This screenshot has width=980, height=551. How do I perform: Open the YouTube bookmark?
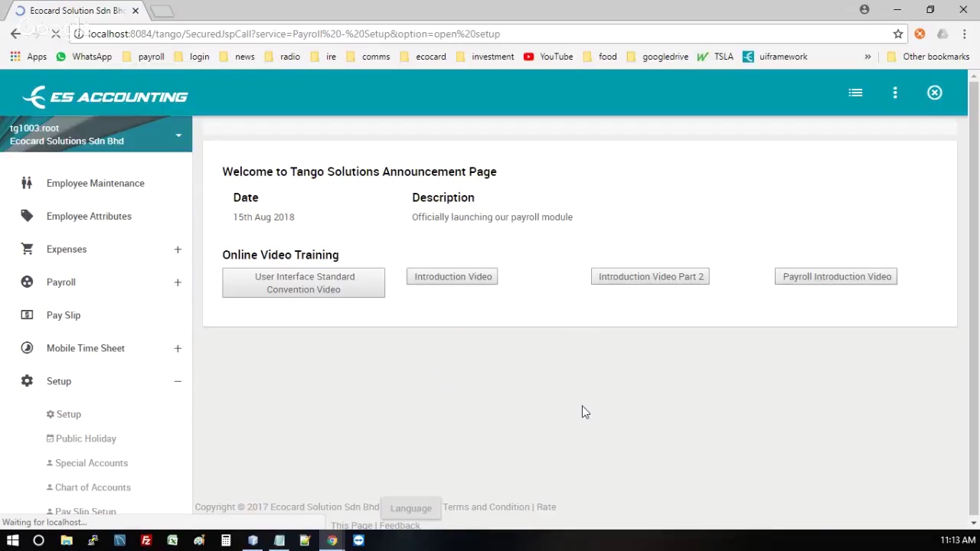pos(548,57)
